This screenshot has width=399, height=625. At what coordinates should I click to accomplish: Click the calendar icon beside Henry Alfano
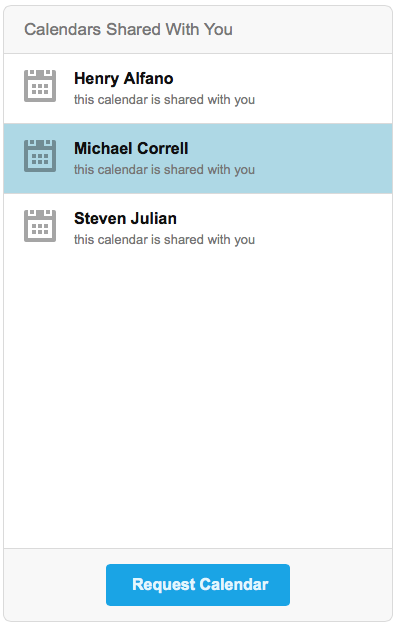pos(40,86)
